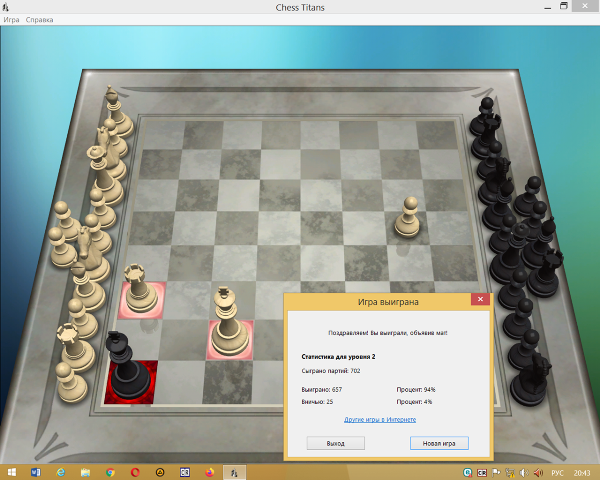This screenshot has width=600, height=480.
Task: Open Microsoft Word from the taskbar
Action: pyautogui.click(x=36, y=471)
